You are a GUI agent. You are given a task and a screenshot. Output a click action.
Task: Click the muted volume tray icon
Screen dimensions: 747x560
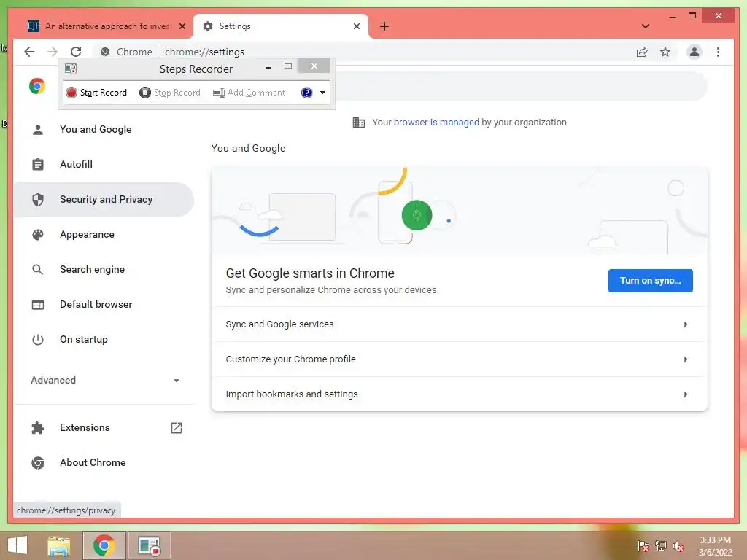[x=678, y=545]
